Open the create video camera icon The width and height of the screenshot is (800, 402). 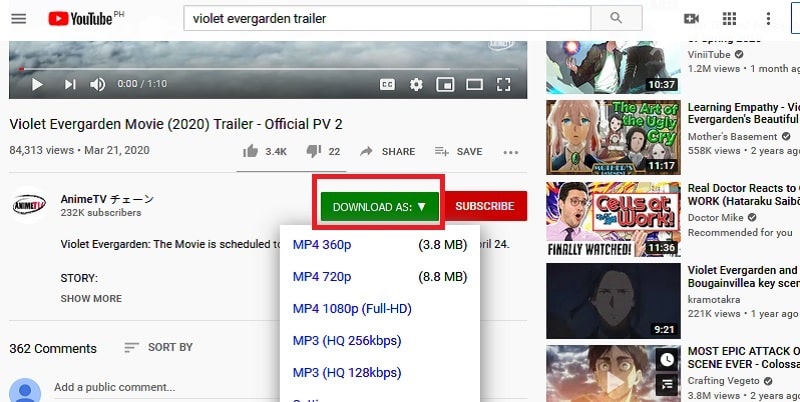pyautogui.click(x=691, y=18)
